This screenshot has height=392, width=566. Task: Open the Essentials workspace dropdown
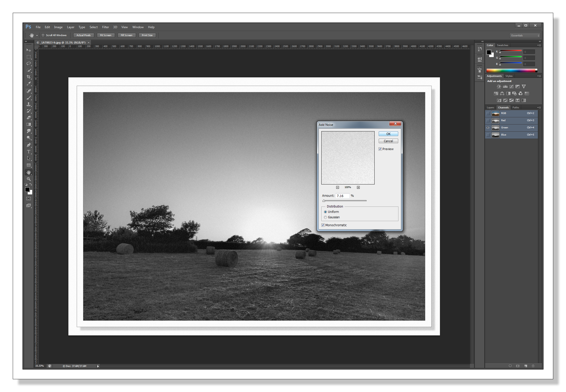click(525, 35)
